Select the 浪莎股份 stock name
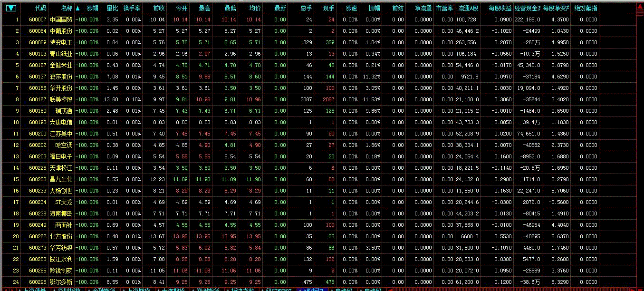Screen dimensions: 644x291 pos(61,77)
